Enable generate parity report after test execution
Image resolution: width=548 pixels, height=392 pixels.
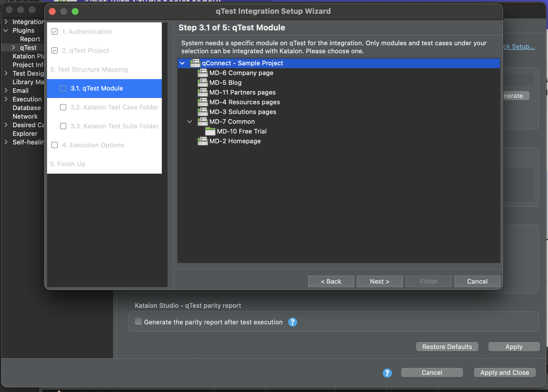pyautogui.click(x=138, y=322)
